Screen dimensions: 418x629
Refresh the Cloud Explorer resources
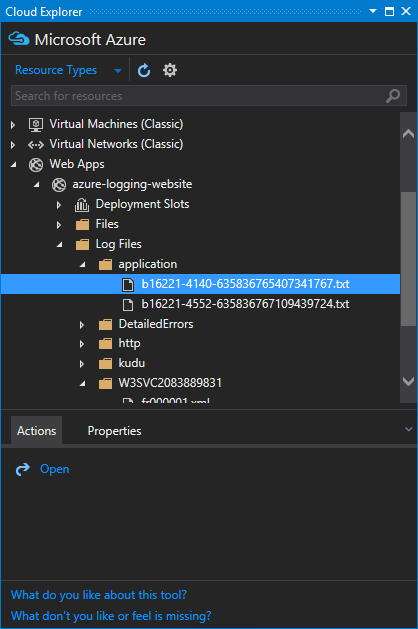click(x=144, y=71)
